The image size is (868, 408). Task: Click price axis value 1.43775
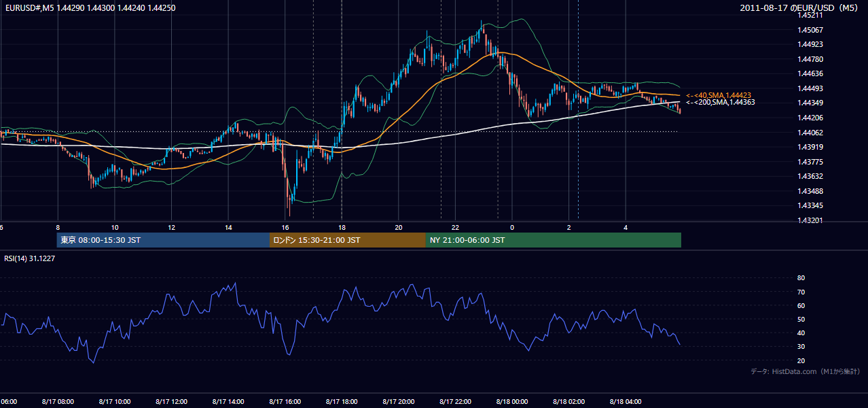click(x=812, y=162)
